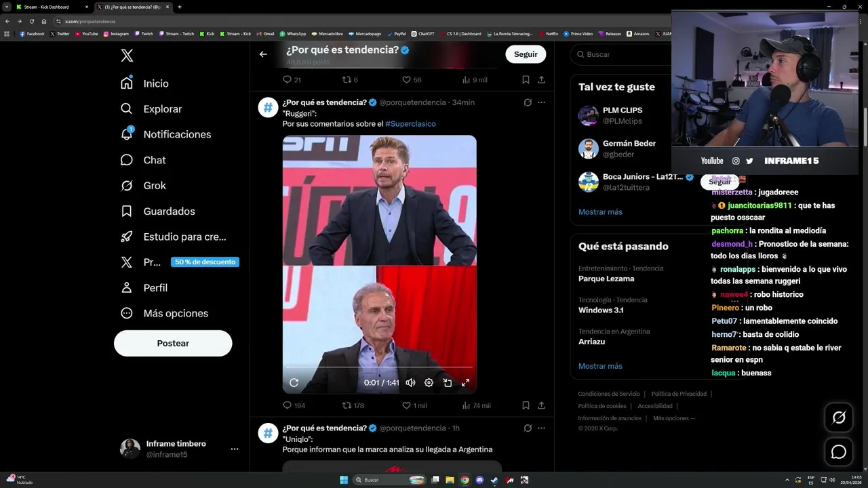
Task: Open the Grok action on the Ruggeri post
Action: coord(528,102)
